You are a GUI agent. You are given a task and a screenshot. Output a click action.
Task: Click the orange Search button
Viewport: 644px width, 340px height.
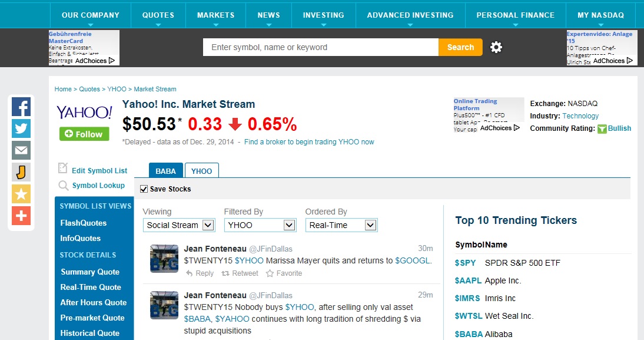point(460,47)
